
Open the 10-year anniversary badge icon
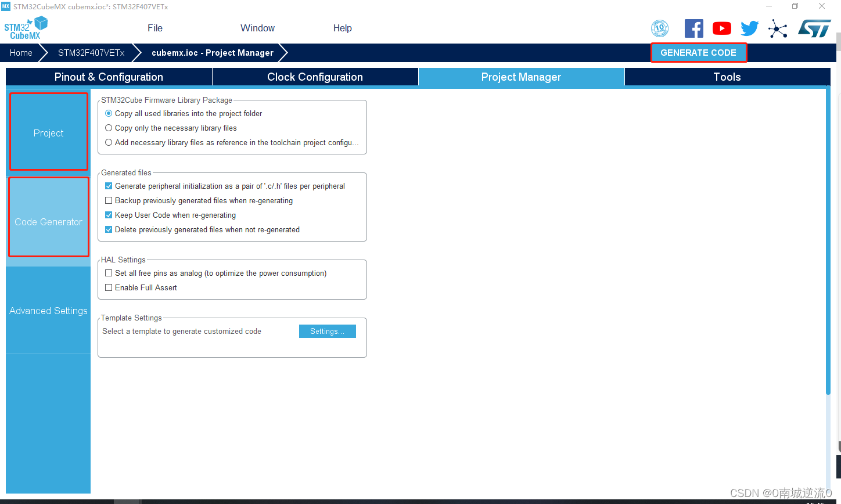click(660, 28)
